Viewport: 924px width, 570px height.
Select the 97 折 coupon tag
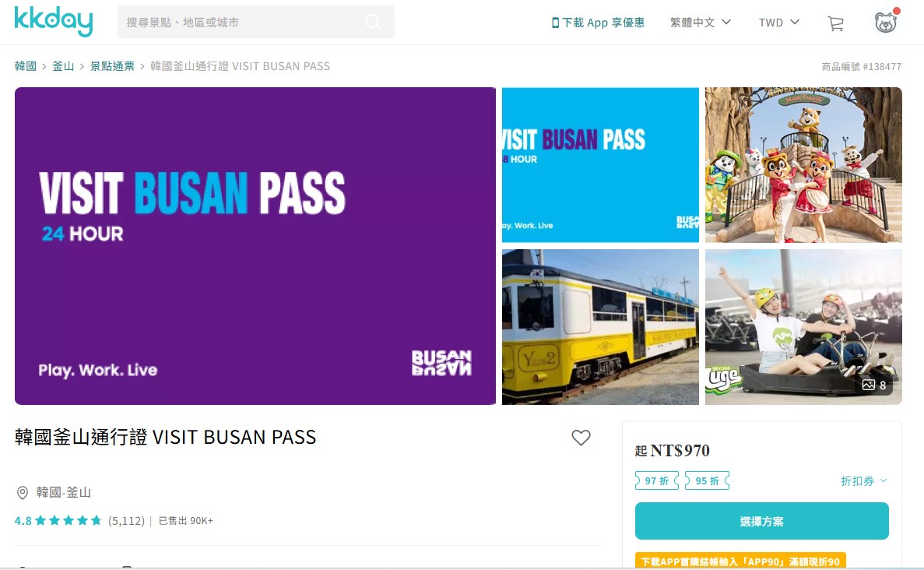coord(657,481)
